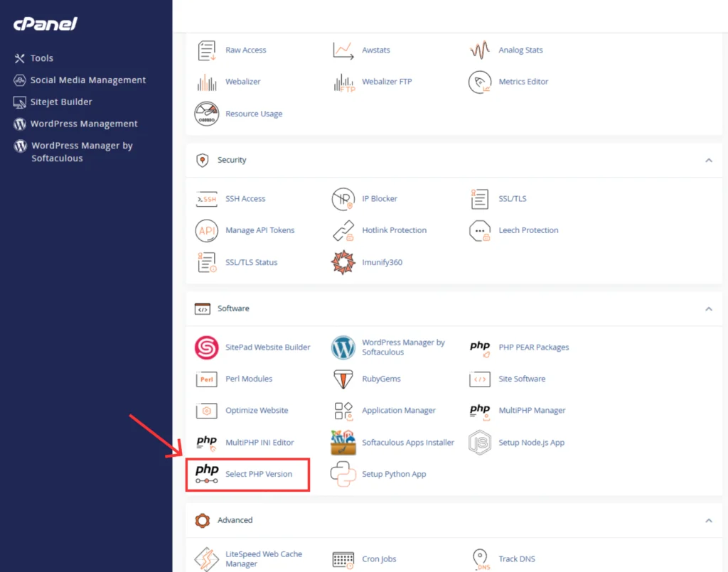
Task: Open the SSH Access icon
Action: [x=207, y=198]
